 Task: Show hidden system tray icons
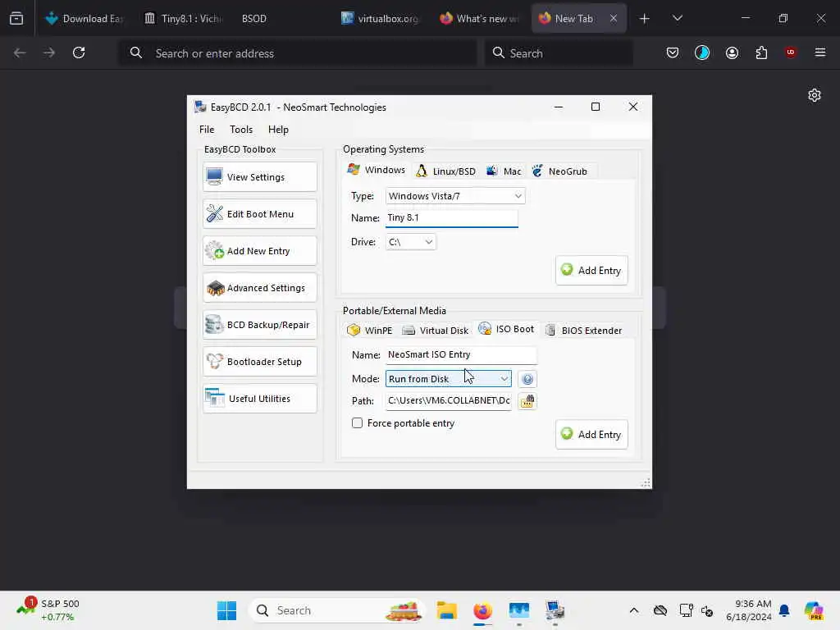point(634,610)
